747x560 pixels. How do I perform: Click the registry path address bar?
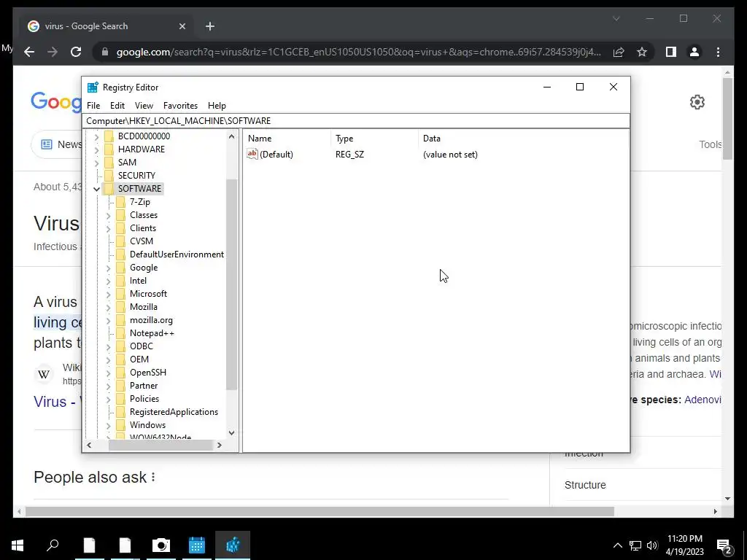coord(356,121)
